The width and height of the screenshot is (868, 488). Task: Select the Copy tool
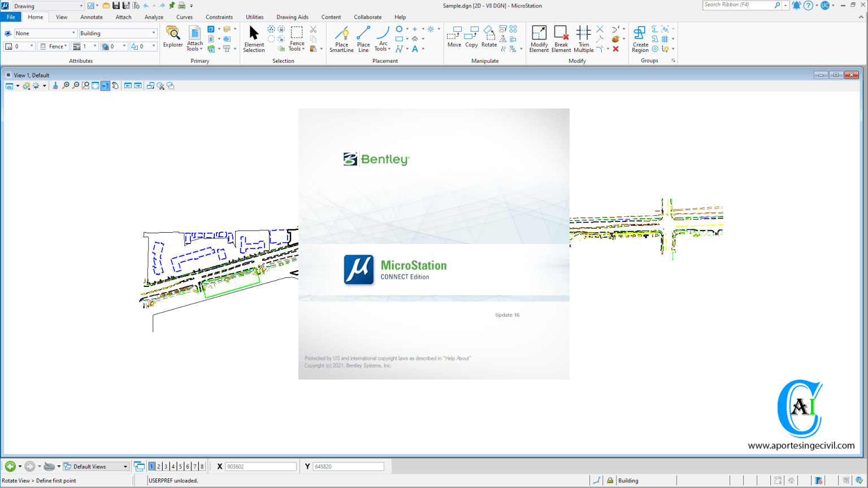coord(471,38)
